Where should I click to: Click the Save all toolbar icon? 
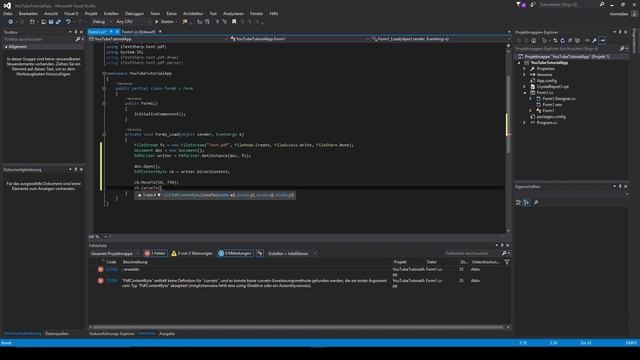pyautogui.click(x=58, y=22)
